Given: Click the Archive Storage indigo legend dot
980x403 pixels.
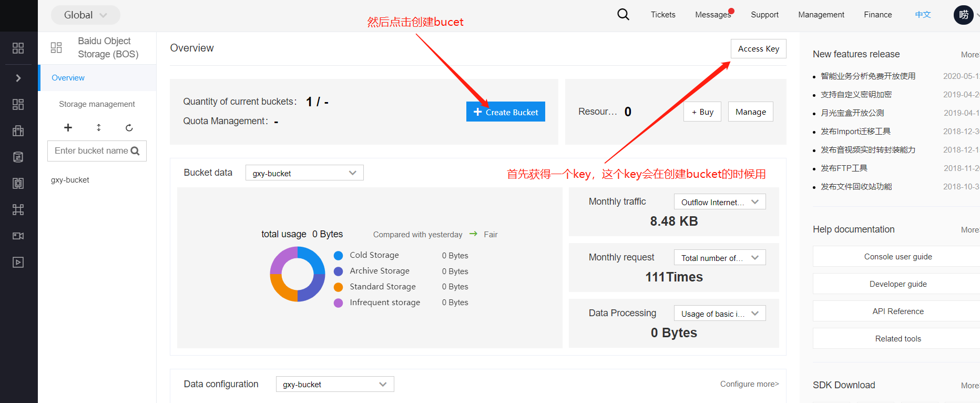Looking at the screenshot, I should point(339,271).
